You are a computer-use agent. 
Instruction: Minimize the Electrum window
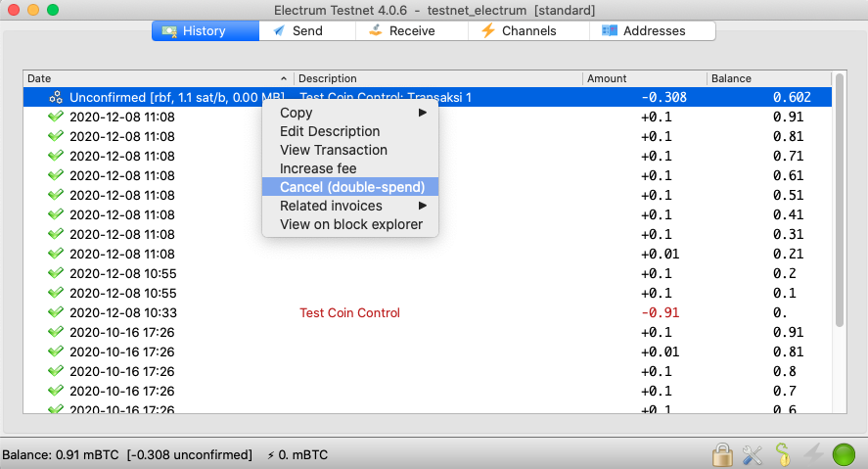point(33,10)
